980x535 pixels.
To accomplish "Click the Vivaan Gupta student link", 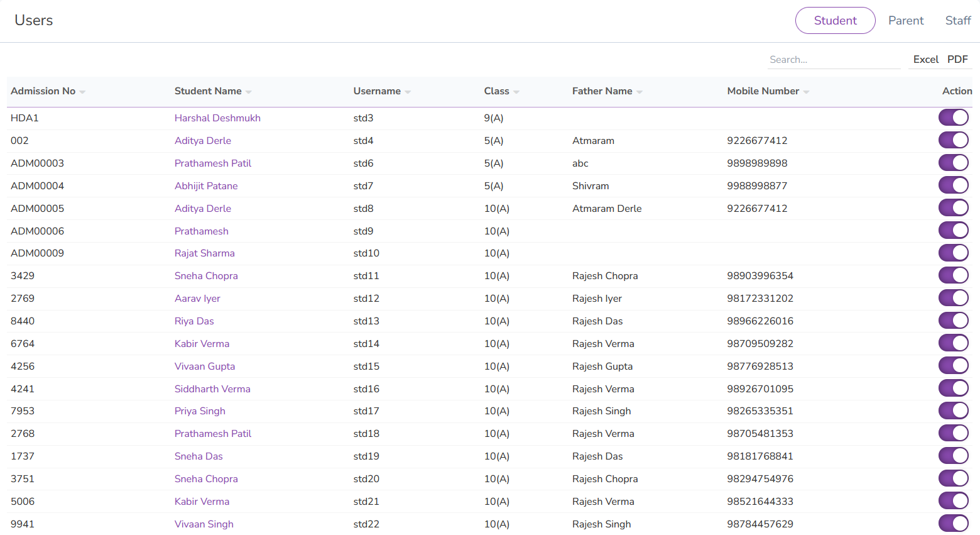I will (x=205, y=366).
